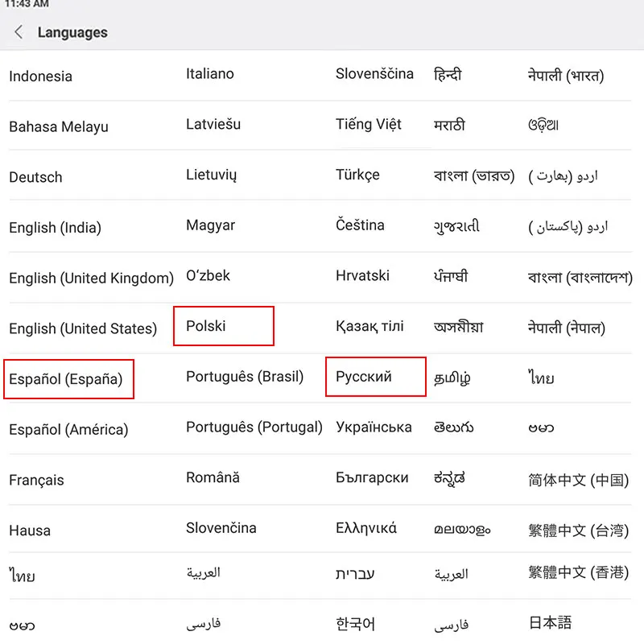Choose മലയാളം (Malayalam) language
The width and height of the screenshot is (644, 644).
(462, 530)
